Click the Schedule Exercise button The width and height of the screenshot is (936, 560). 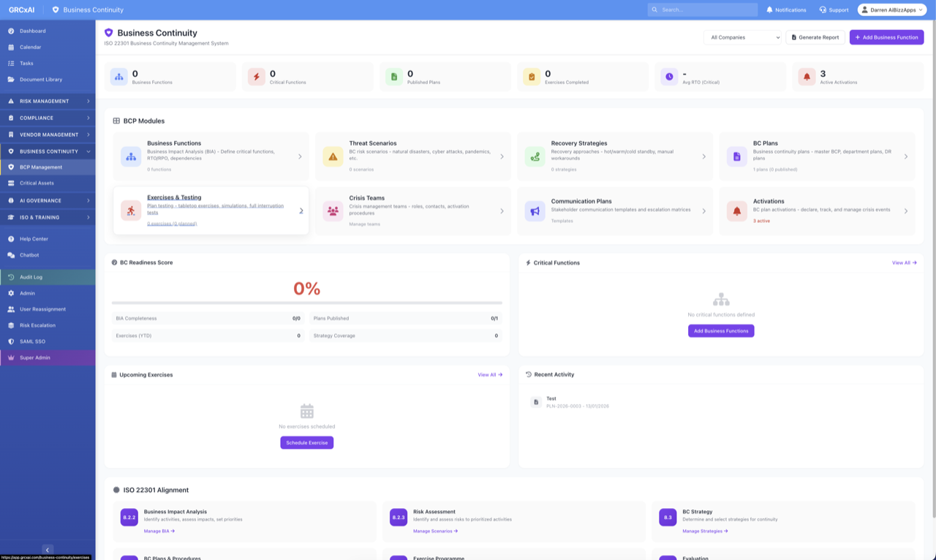click(306, 442)
